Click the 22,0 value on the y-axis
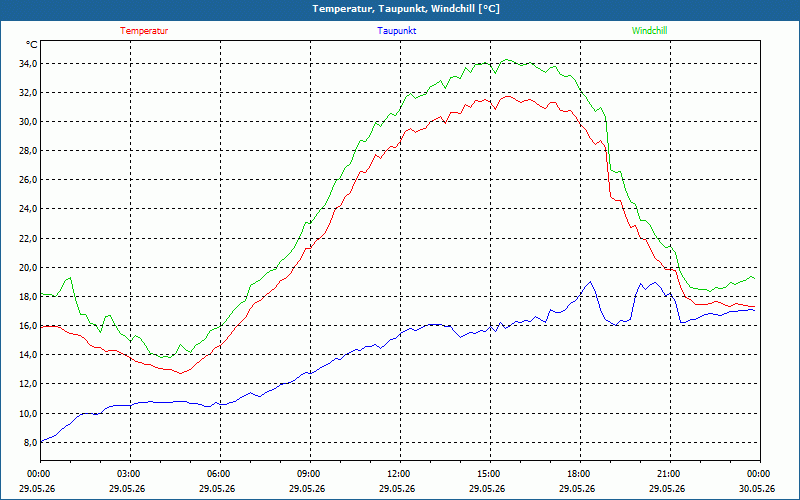 tap(28, 238)
